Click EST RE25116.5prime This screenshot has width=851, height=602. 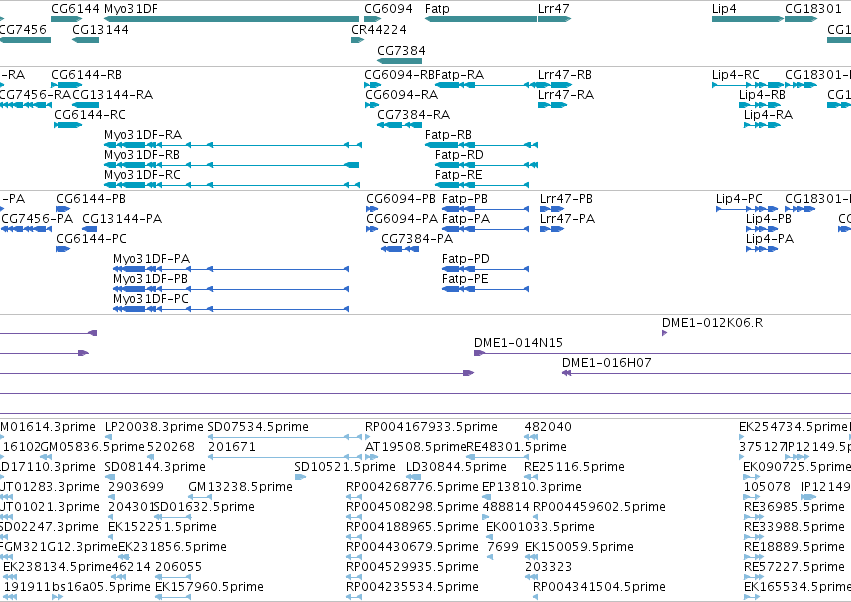click(530, 477)
